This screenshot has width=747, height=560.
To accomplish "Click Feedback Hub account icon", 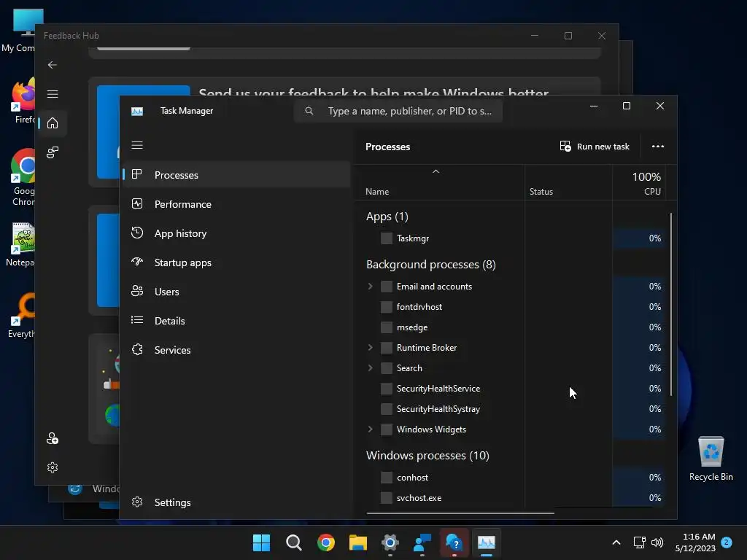I will pyautogui.click(x=53, y=438).
